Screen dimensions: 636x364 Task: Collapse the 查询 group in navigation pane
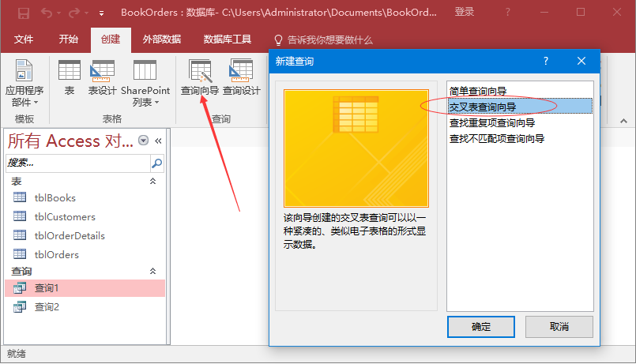(x=153, y=271)
